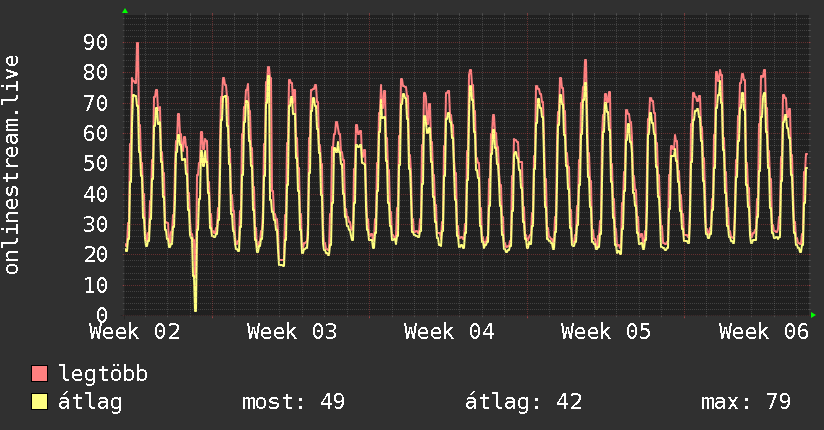
Task: Click the 70 y-axis tick label
Action: click(x=96, y=103)
